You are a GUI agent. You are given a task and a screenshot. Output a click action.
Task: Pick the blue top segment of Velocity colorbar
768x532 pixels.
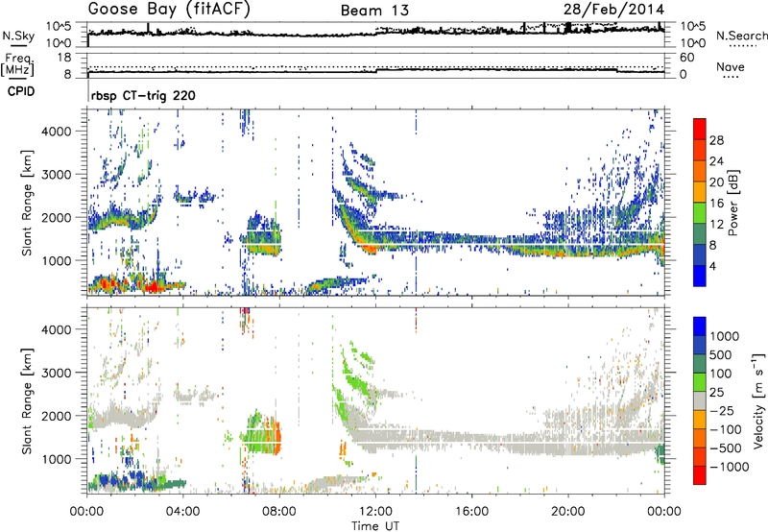(x=700, y=326)
